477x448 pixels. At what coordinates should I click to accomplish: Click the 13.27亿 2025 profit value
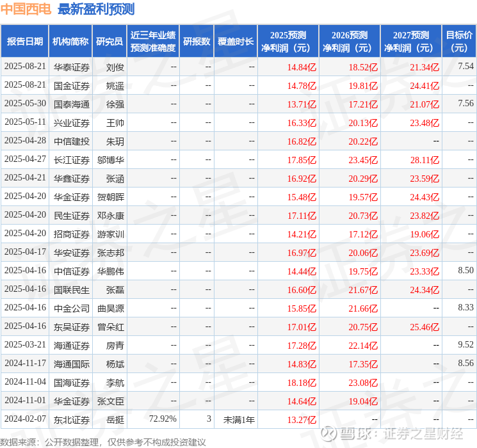(302, 420)
